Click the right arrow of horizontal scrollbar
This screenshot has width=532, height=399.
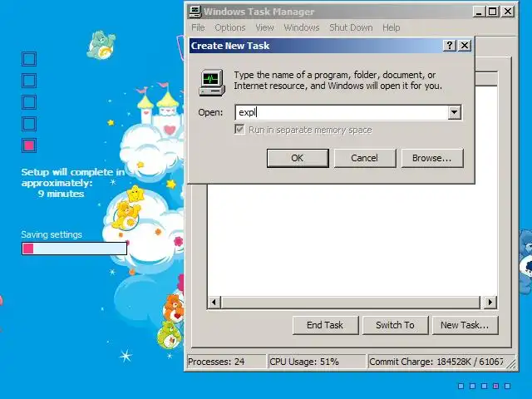[490, 302]
